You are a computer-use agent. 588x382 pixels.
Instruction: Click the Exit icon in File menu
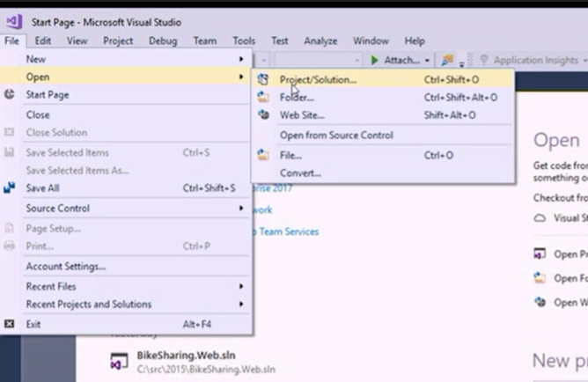(x=10, y=324)
